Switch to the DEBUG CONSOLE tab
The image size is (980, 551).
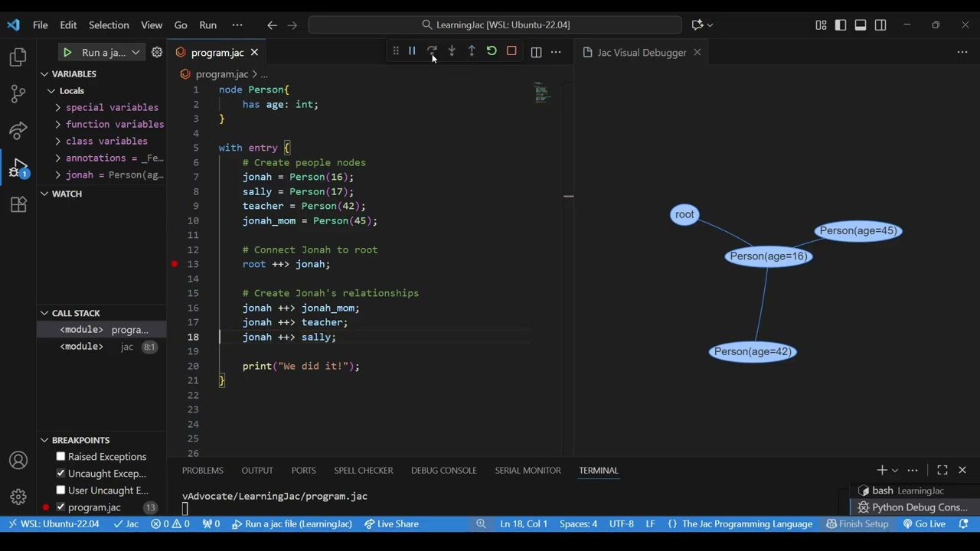444,471
